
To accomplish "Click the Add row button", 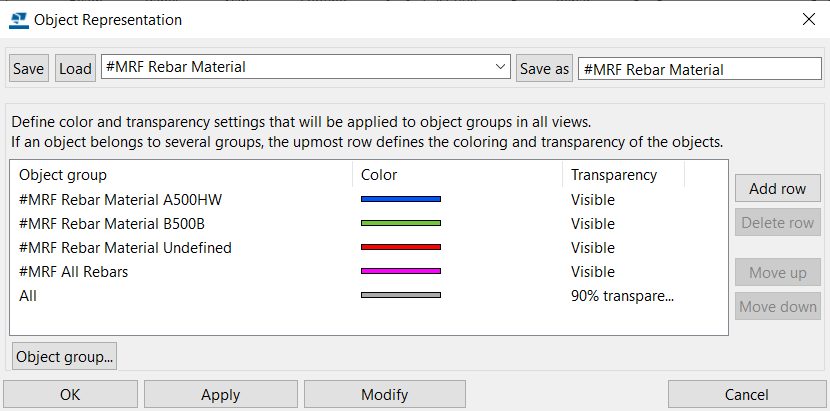I will coord(778,189).
